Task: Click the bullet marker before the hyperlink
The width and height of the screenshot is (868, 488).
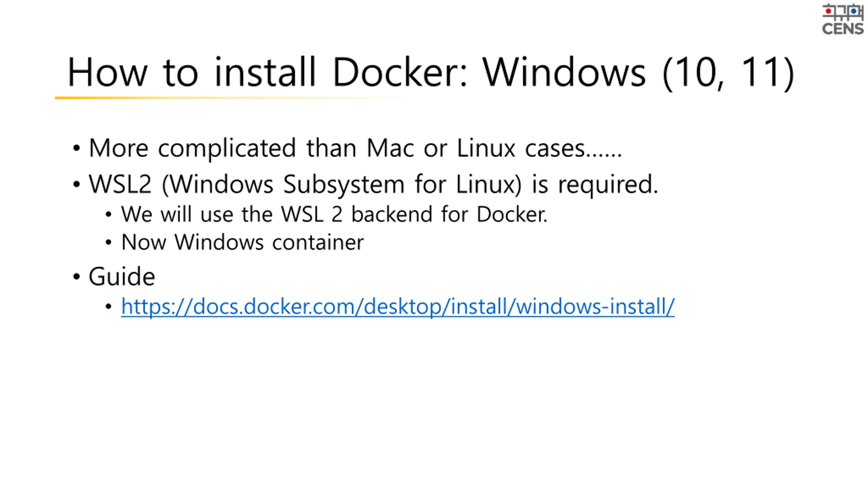Action: 108,307
